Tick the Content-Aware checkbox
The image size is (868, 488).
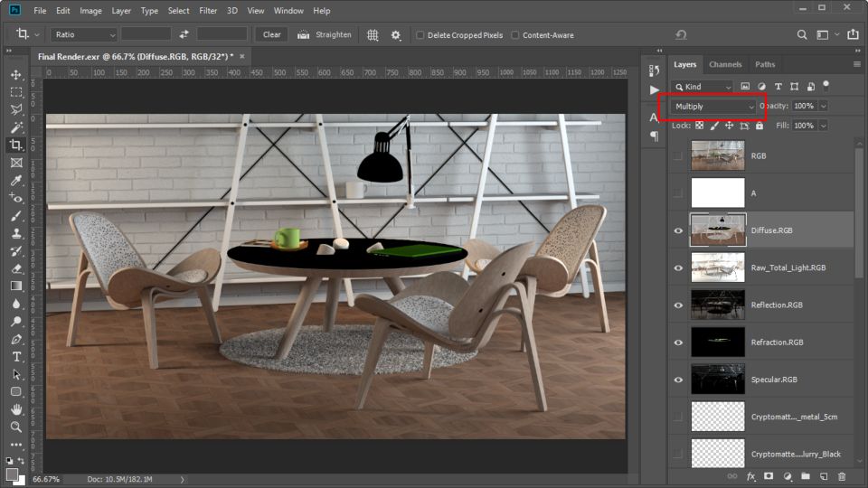[515, 35]
